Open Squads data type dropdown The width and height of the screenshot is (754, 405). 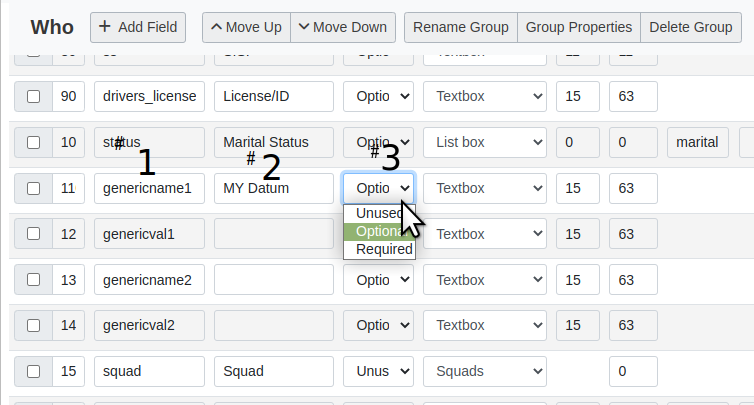[x=485, y=371]
